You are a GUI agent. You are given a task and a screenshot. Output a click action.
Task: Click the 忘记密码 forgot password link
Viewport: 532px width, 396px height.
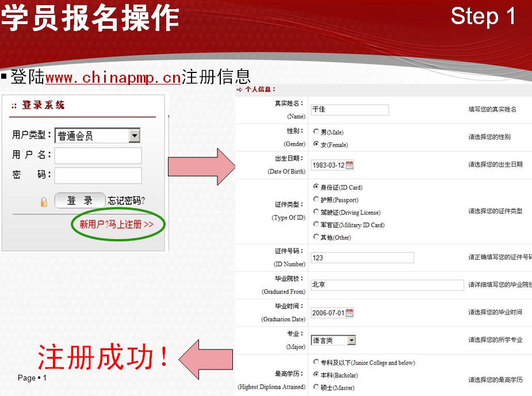pos(126,200)
